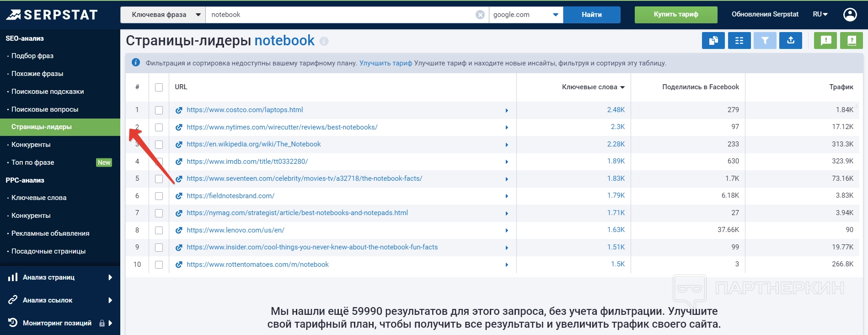Open Конкуренты under SEO-анализ
The height and width of the screenshot is (335, 868).
pos(31,145)
